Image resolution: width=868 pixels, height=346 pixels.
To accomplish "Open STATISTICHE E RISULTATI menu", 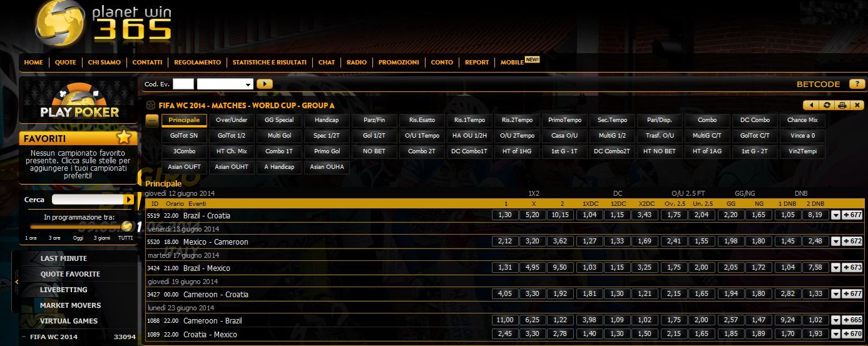I will click(x=269, y=63).
